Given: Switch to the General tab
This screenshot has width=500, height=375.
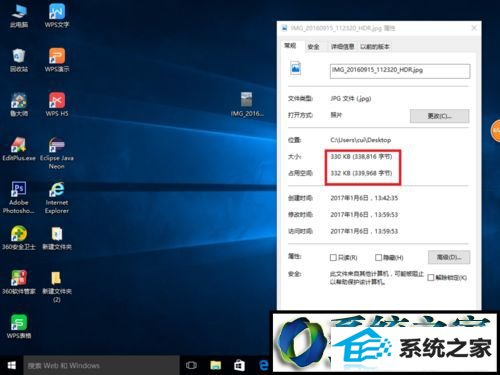Looking at the screenshot, I should [290, 46].
